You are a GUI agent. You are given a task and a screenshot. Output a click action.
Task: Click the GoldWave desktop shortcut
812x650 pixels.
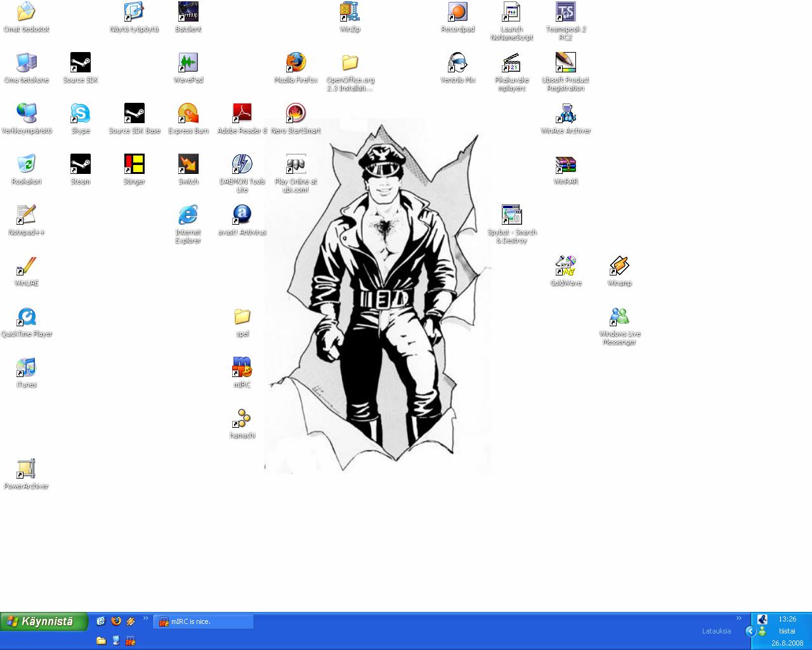[x=565, y=270]
